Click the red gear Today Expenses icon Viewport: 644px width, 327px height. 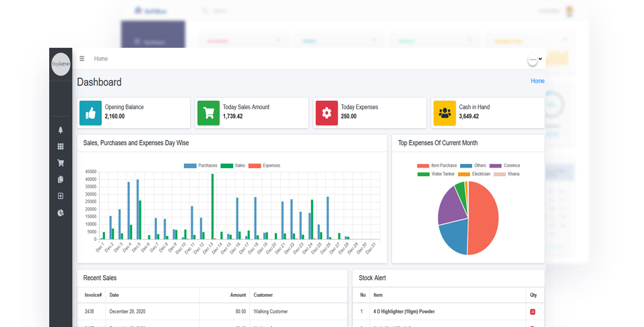[327, 112]
